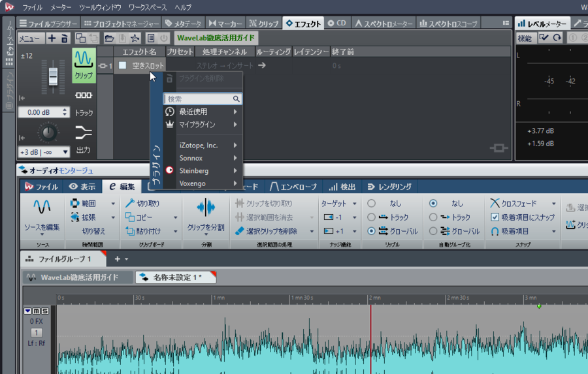
Task: Open the +3 dB | -∞ pan law dropdown
Action: pos(44,152)
